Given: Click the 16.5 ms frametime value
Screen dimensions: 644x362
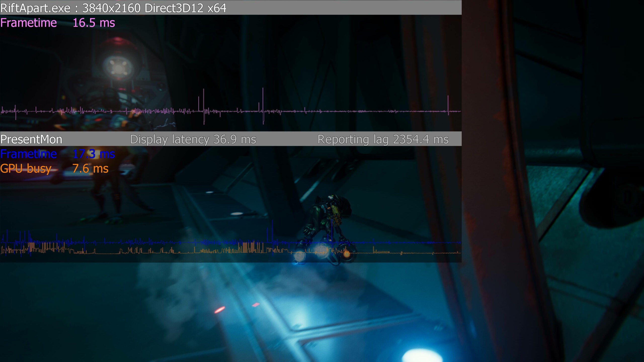Looking at the screenshot, I should [x=94, y=23].
